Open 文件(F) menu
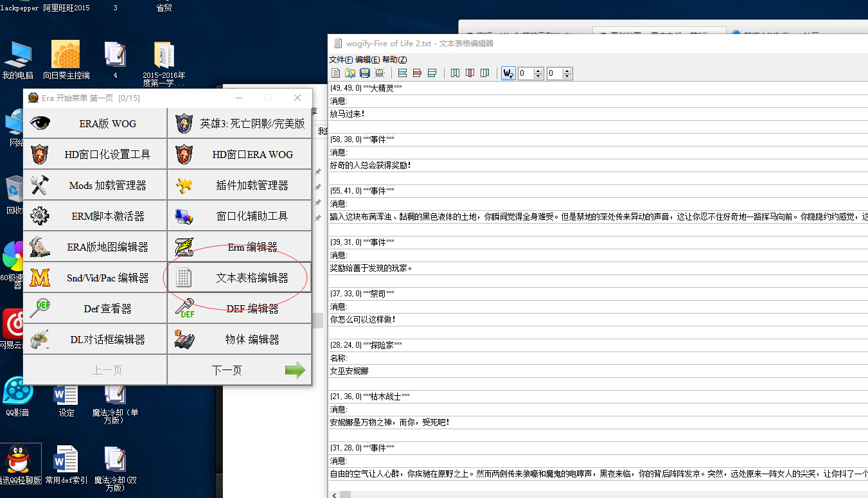This screenshot has width=868, height=498. coord(341,60)
